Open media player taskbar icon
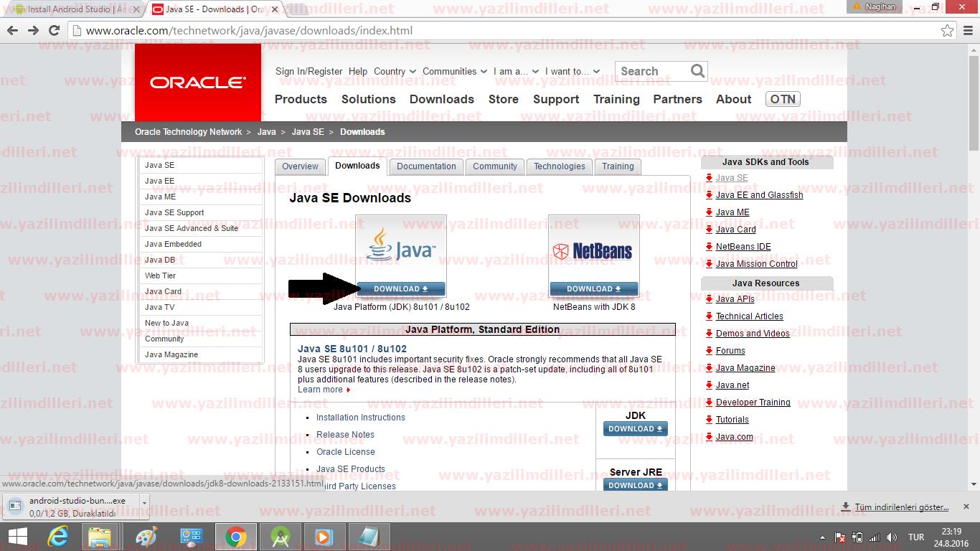This screenshot has width=980, height=551. [324, 537]
